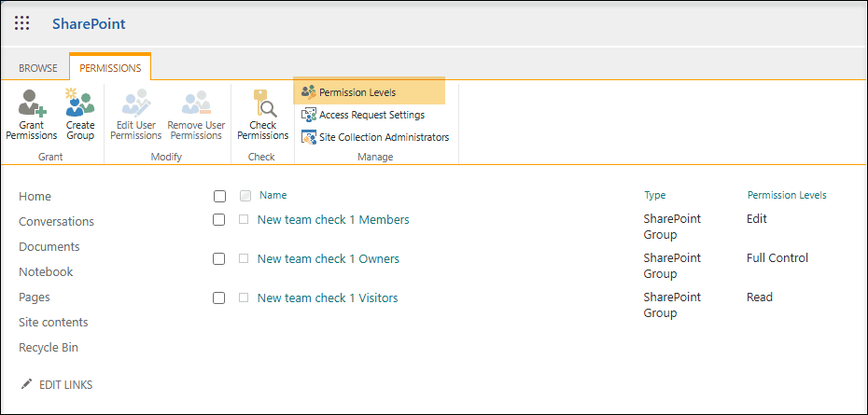Click the Grant Permissions label
The image size is (868, 415).
click(x=32, y=130)
